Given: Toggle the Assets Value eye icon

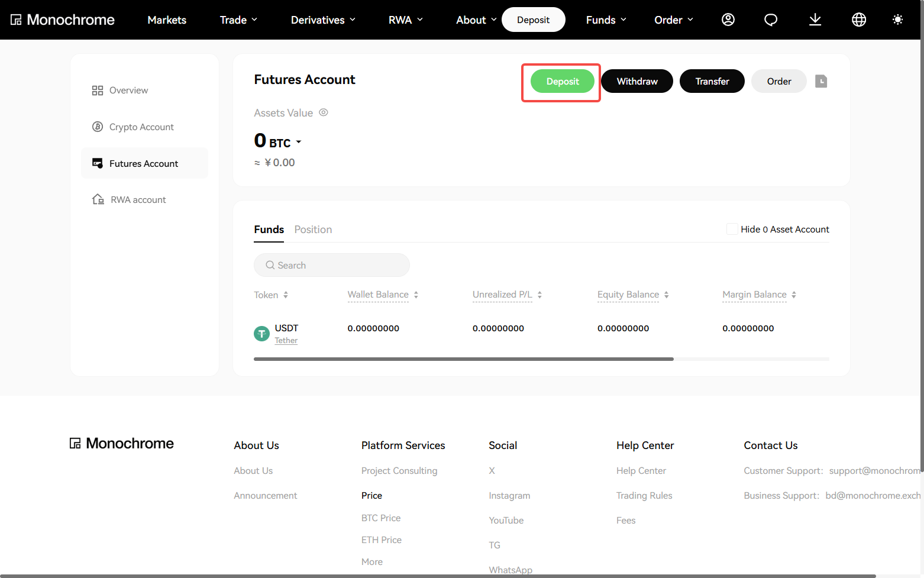Looking at the screenshot, I should pos(324,112).
